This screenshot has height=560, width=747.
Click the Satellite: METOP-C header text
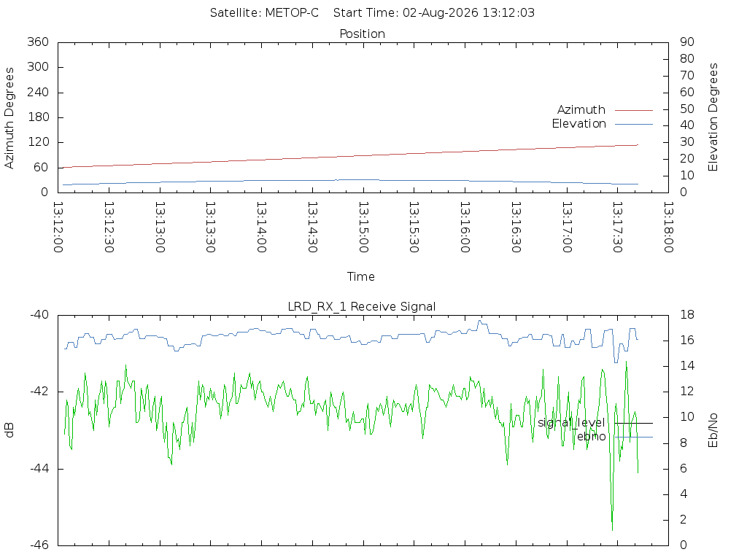[x=264, y=12]
